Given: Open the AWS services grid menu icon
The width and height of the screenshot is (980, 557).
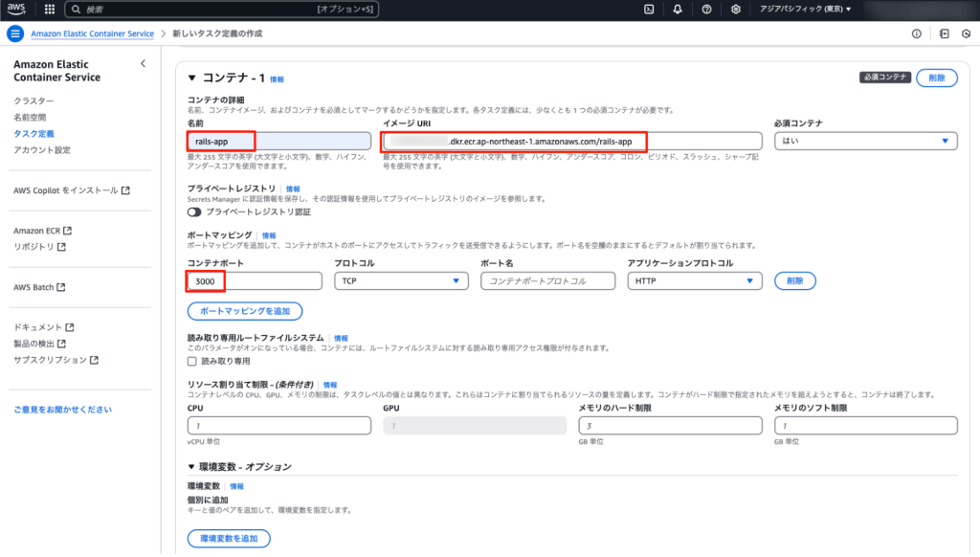Looking at the screenshot, I should pos(49,10).
